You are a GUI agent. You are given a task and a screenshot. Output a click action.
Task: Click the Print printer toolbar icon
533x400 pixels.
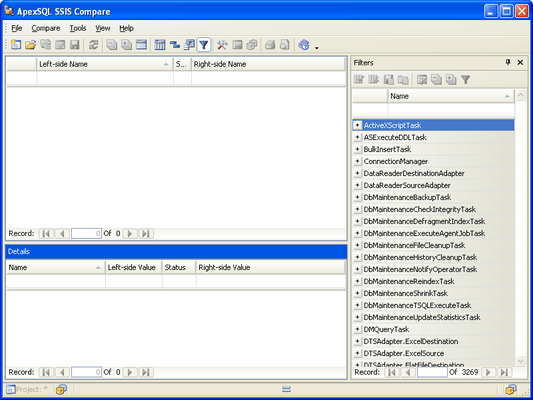pyautogui.click(x=270, y=45)
